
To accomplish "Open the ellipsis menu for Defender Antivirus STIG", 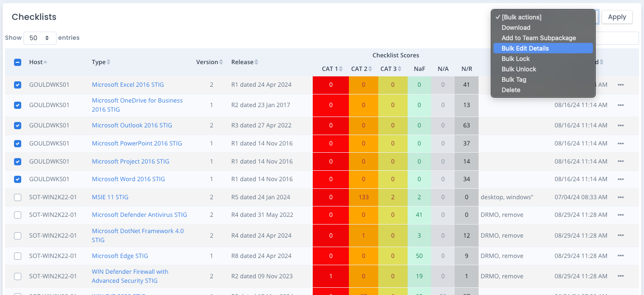I will 620,215.
